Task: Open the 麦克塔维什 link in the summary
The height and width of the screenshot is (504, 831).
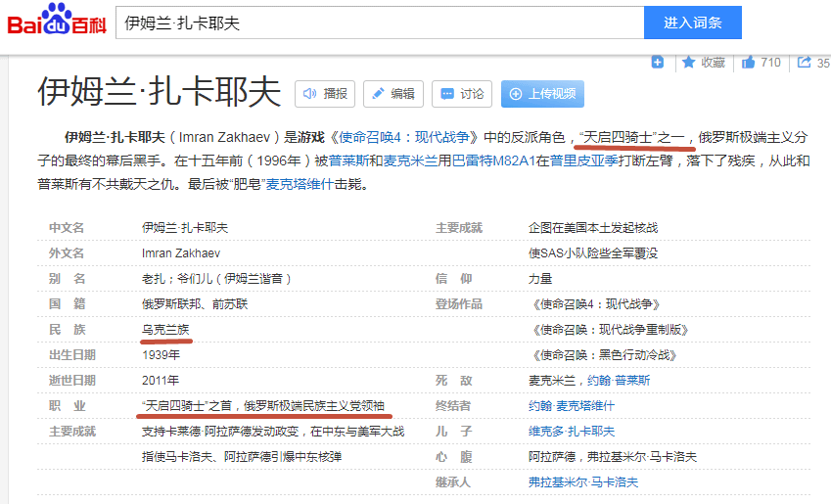Action: coord(300,184)
